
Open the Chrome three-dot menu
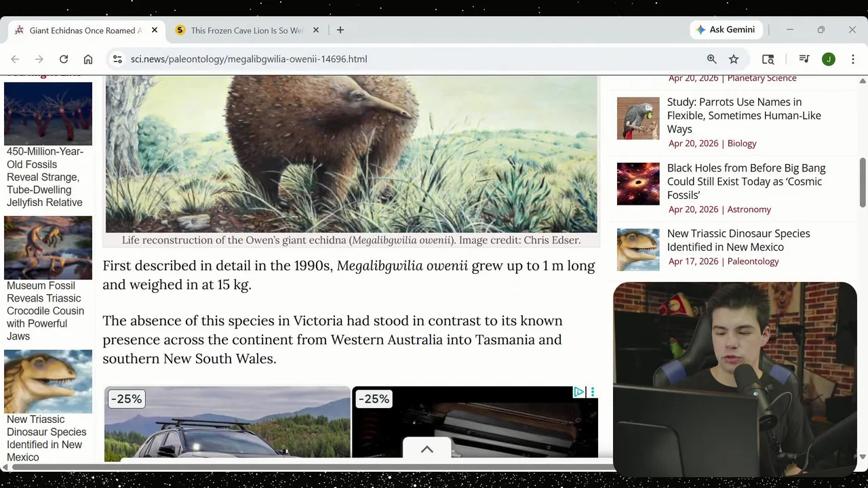[x=853, y=59]
